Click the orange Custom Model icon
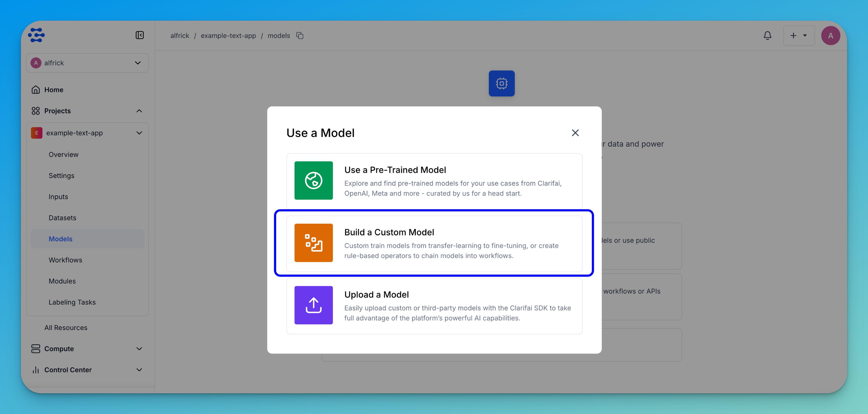The width and height of the screenshot is (868, 414). (313, 243)
